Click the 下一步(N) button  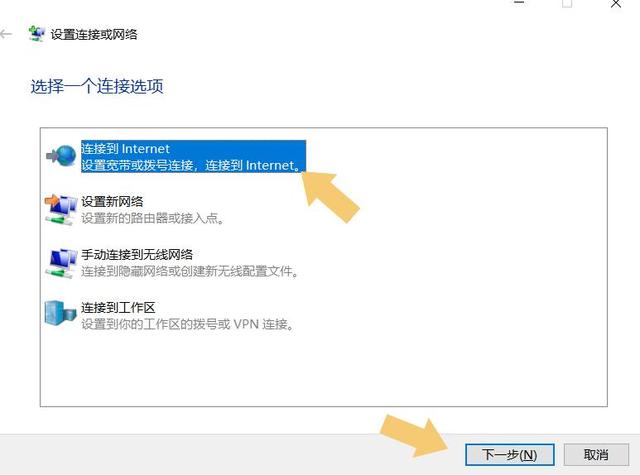509,455
